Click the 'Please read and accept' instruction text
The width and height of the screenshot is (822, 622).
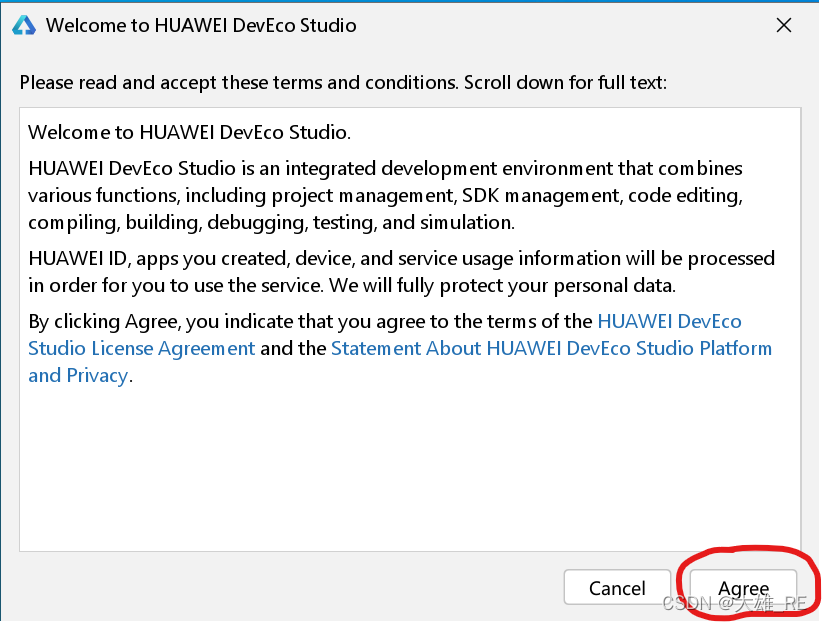[x=343, y=83]
